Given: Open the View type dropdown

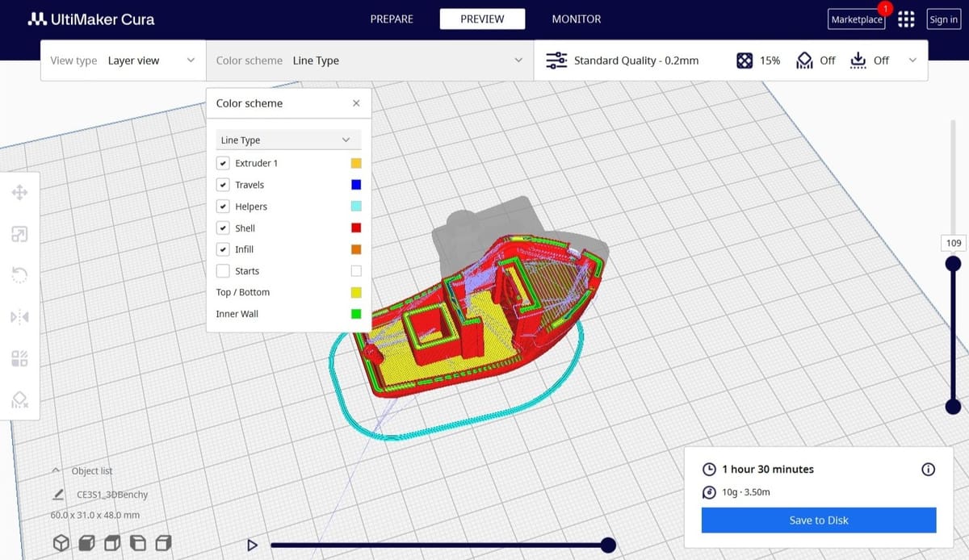Looking at the screenshot, I should [123, 61].
